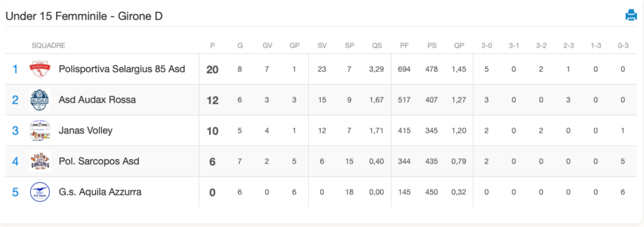Select the Janas Volley team logo
This screenshot has width=644, height=227.
[40, 131]
